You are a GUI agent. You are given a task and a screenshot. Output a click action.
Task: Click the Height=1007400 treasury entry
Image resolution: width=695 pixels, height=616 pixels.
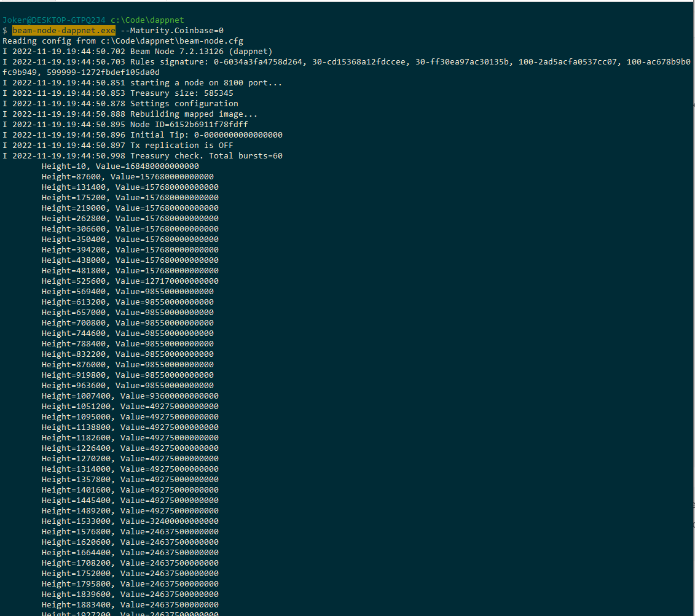tap(130, 396)
